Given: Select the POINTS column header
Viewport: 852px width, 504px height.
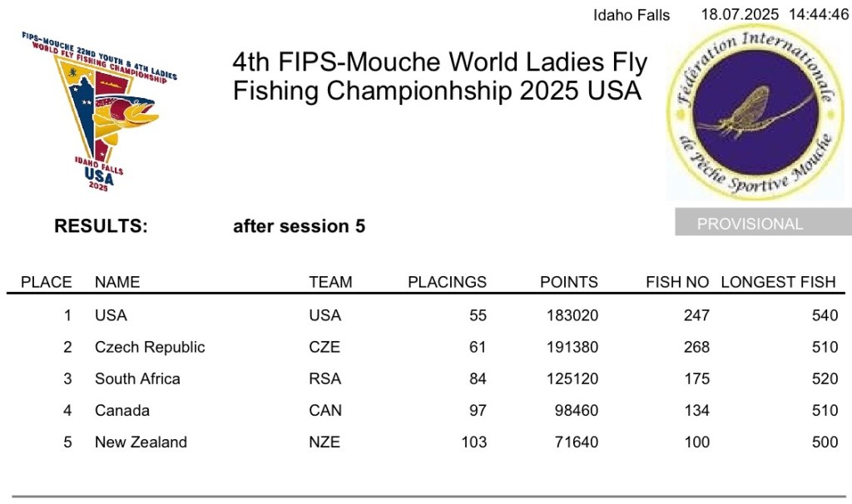Looking at the screenshot, I should 569,282.
